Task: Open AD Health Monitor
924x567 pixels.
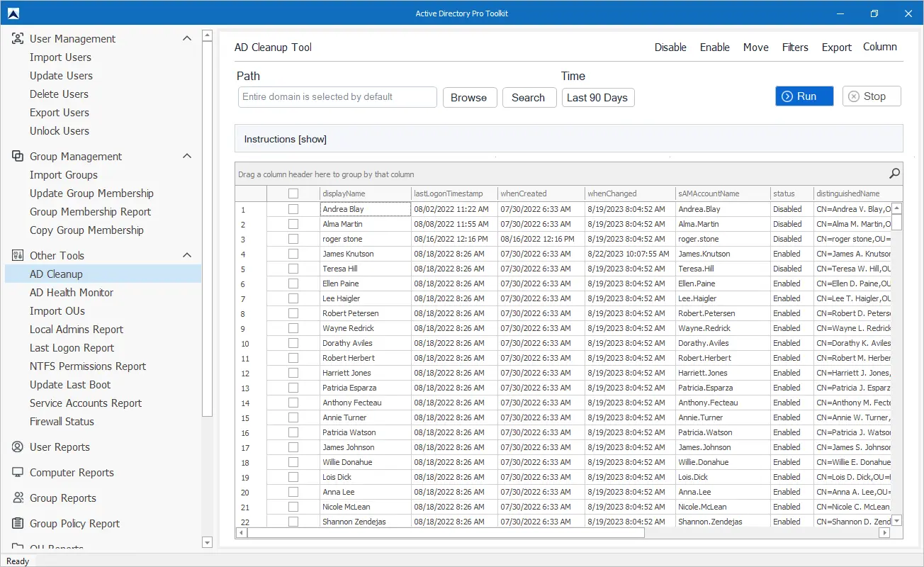Action: click(x=72, y=293)
